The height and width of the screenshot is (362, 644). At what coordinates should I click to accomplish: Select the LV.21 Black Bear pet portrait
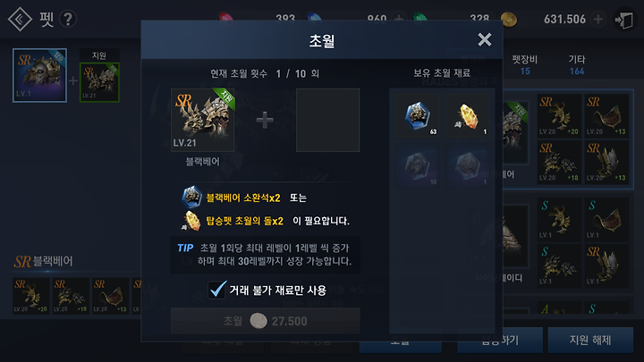pos(202,120)
